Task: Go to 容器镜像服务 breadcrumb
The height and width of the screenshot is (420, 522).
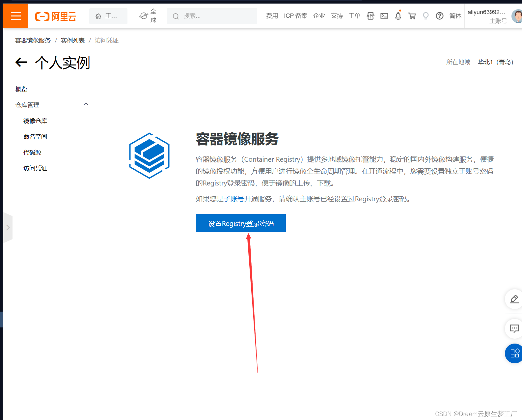Action: (x=33, y=41)
